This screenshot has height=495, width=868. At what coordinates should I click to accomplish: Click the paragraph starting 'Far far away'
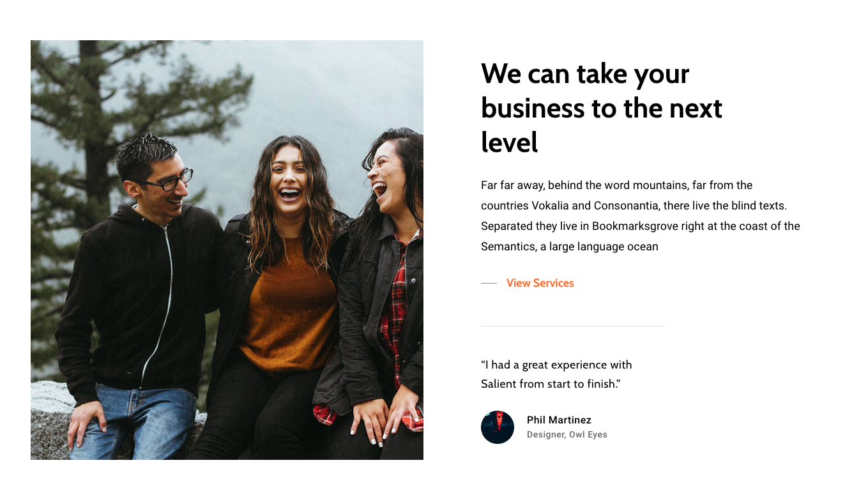pyautogui.click(x=640, y=216)
